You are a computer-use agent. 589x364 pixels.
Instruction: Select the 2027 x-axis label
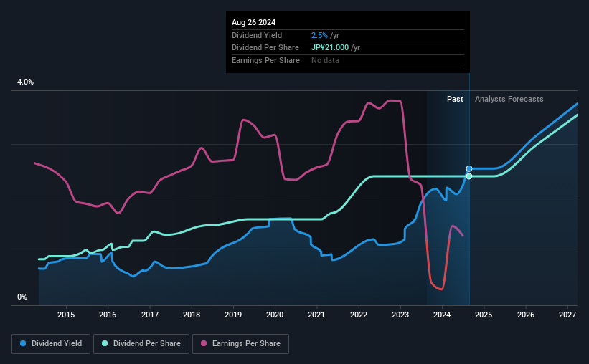pos(567,315)
